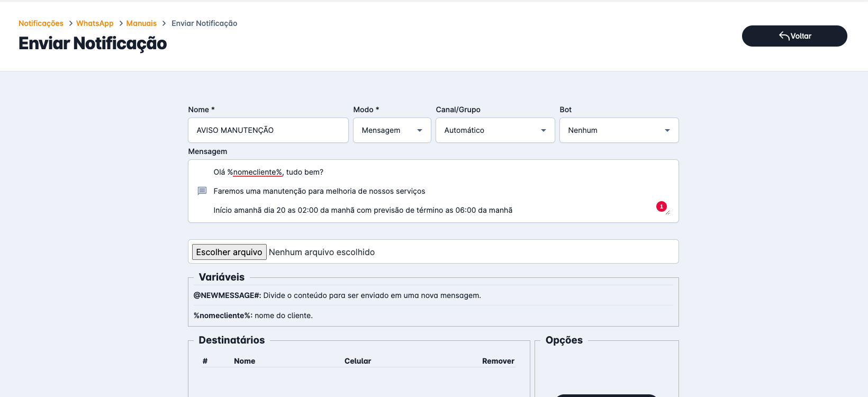Open the Notificações breadcrumb link
Image resolution: width=868 pixels, height=397 pixels.
point(41,23)
